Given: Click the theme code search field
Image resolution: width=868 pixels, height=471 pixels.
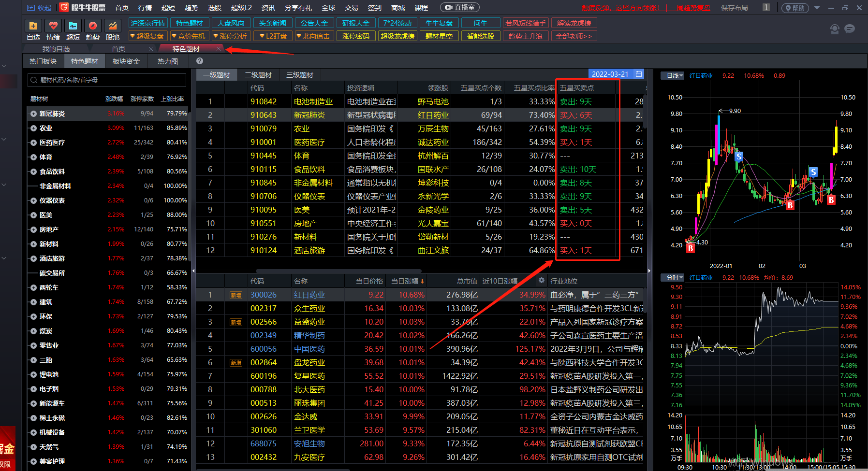Looking at the screenshot, I should point(107,80).
